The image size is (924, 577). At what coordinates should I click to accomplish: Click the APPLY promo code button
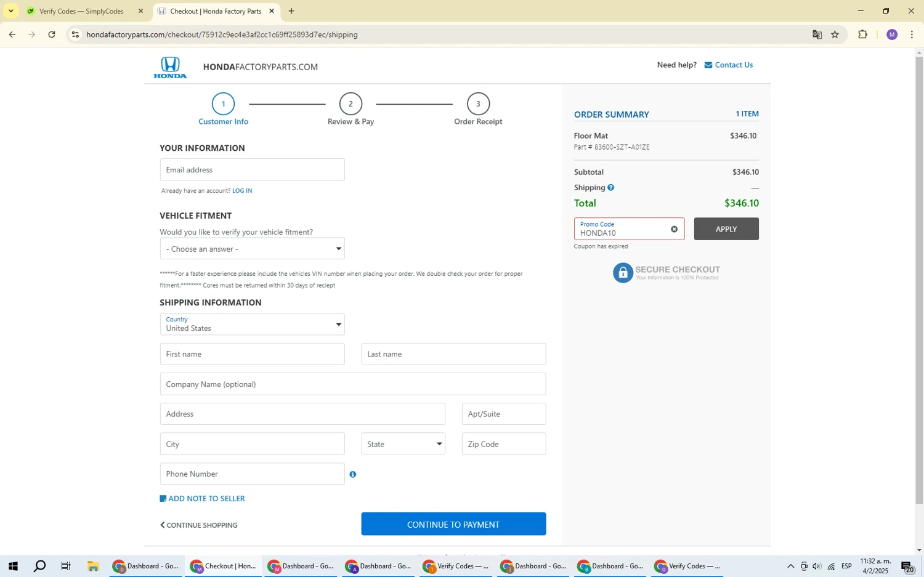(x=726, y=229)
